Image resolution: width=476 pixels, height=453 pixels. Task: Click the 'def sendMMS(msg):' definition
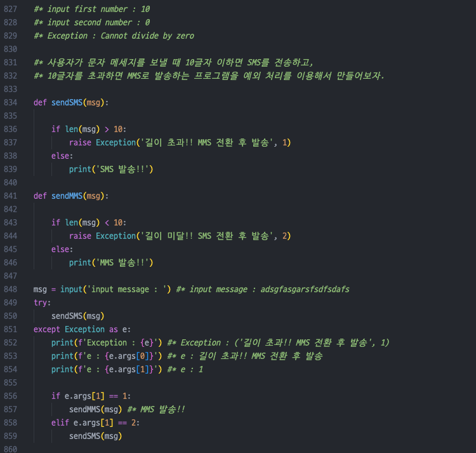pos(71,196)
